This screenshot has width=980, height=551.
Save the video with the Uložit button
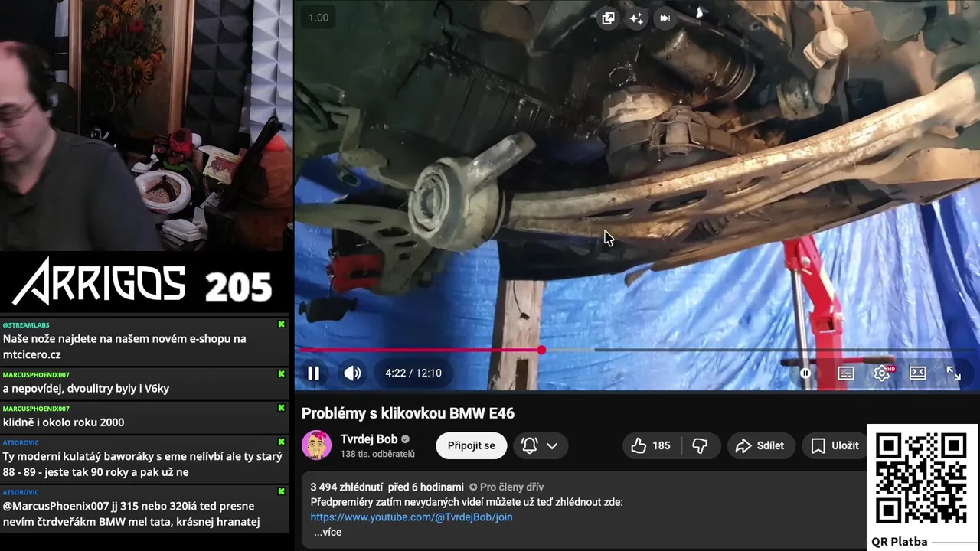click(x=835, y=445)
